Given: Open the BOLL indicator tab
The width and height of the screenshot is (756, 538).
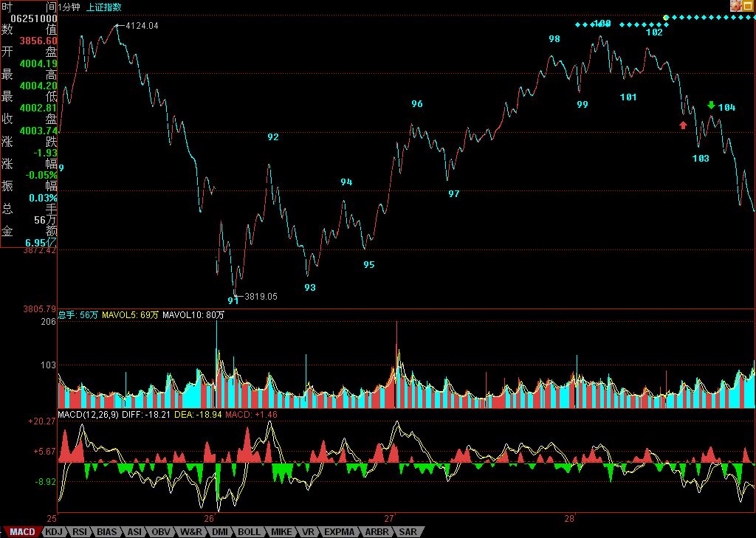Looking at the screenshot, I should click(x=249, y=531).
